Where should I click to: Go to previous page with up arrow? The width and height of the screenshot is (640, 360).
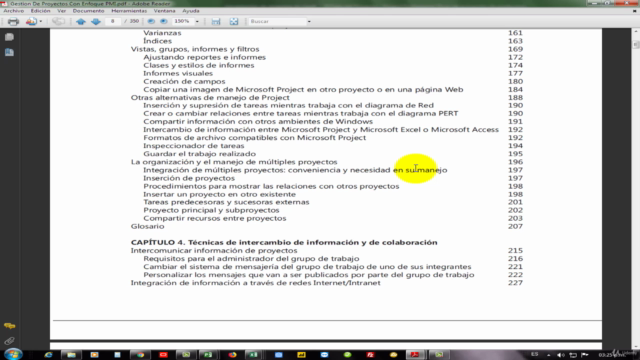[80, 21]
